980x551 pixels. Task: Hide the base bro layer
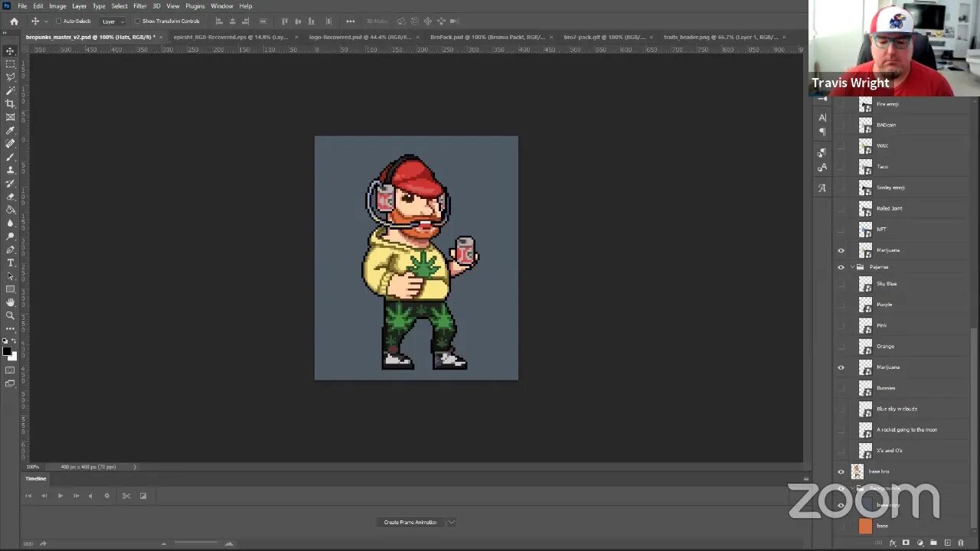(x=841, y=471)
